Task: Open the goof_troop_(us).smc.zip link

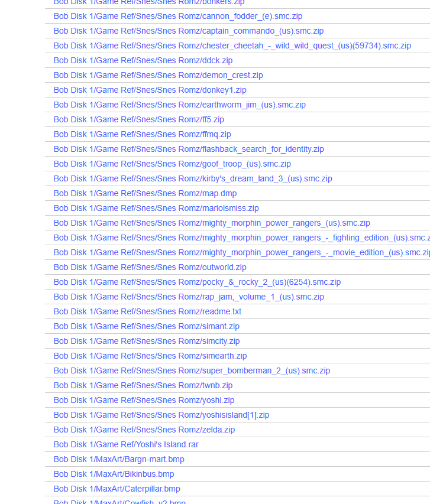Action: 172,164
